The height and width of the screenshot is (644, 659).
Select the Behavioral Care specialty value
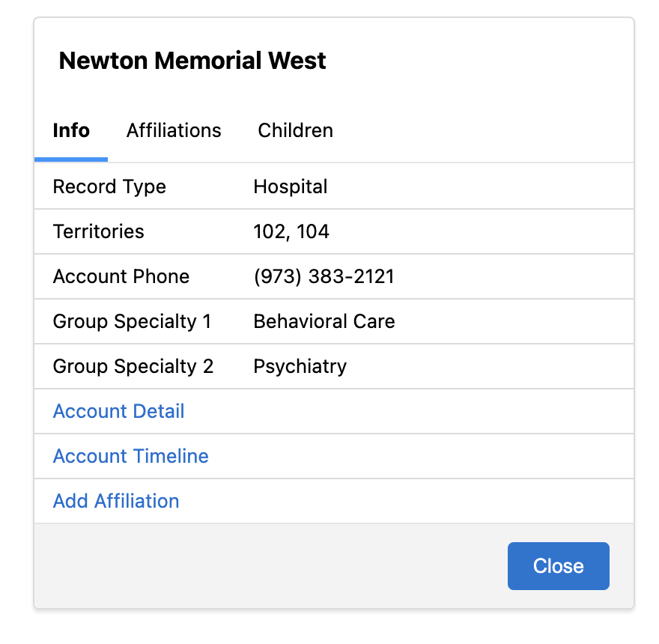(324, 321)
